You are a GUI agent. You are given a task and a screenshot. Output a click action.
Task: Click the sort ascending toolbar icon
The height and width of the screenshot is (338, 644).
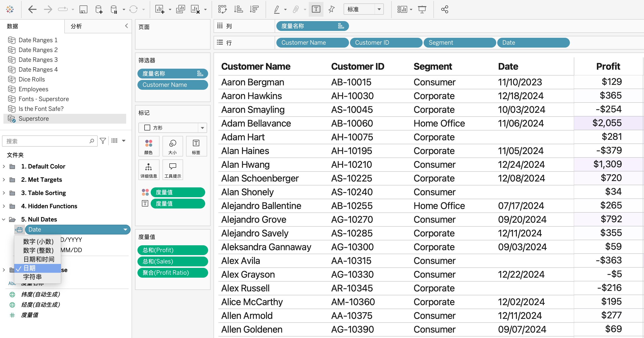[x=238, y=10]
